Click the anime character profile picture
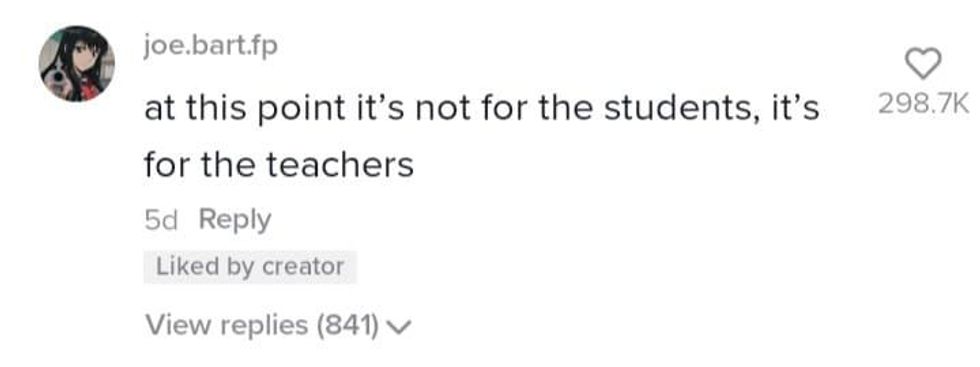 pos(77,64)
